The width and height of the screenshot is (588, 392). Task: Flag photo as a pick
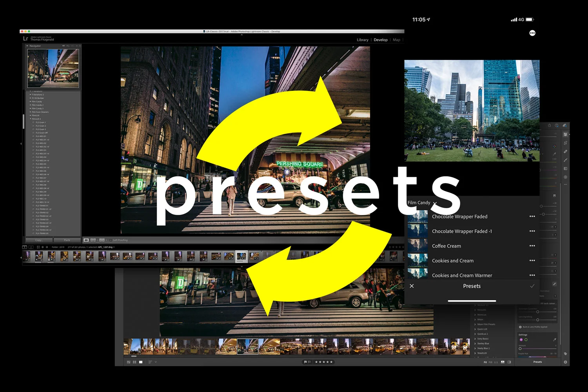[x=305, y=362]
